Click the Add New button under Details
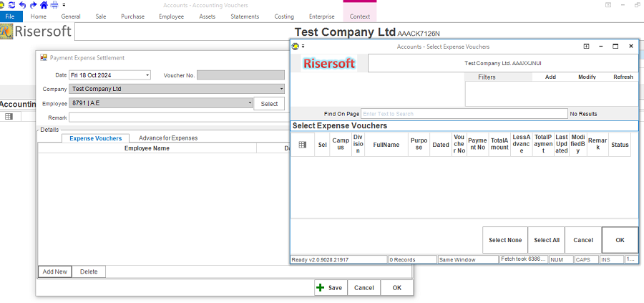The width and height of the screenshot is (644, 303). click(55, 271)
